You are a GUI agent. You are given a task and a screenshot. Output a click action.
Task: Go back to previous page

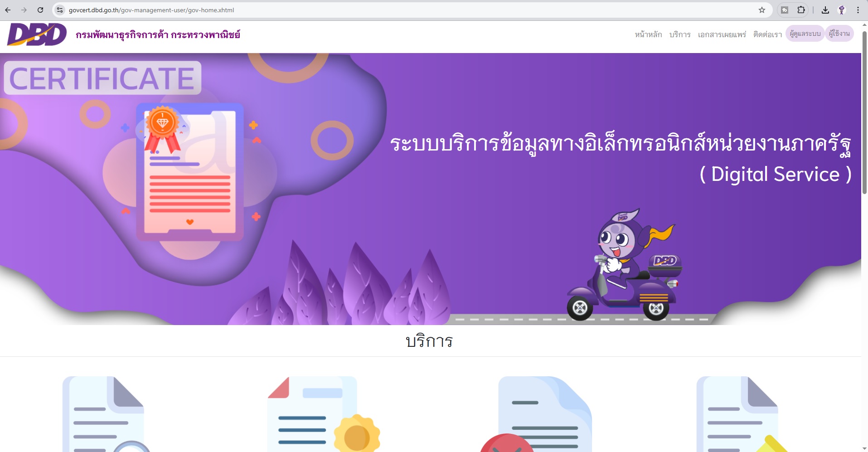[8, 10]
